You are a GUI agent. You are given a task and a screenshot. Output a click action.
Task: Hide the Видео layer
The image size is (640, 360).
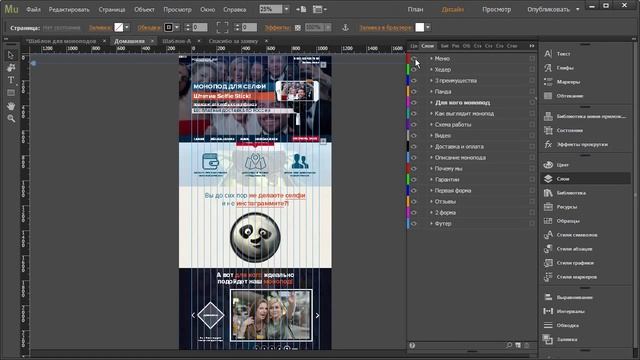[x=413, y=136]
